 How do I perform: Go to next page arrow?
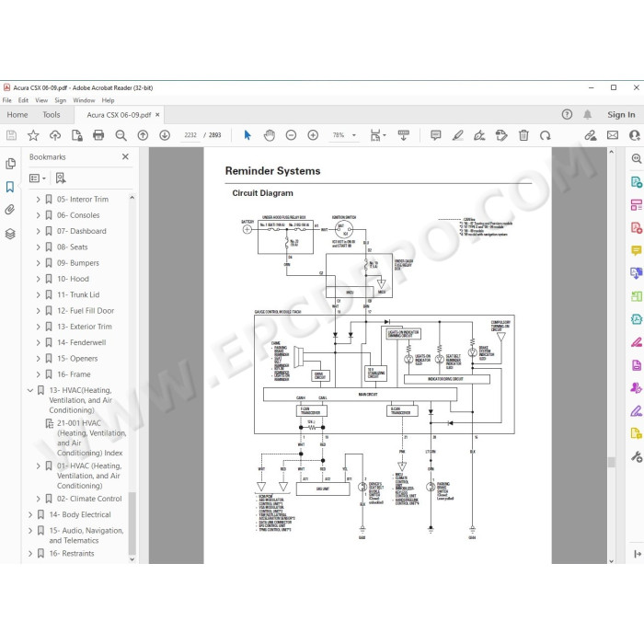[165, 135]
